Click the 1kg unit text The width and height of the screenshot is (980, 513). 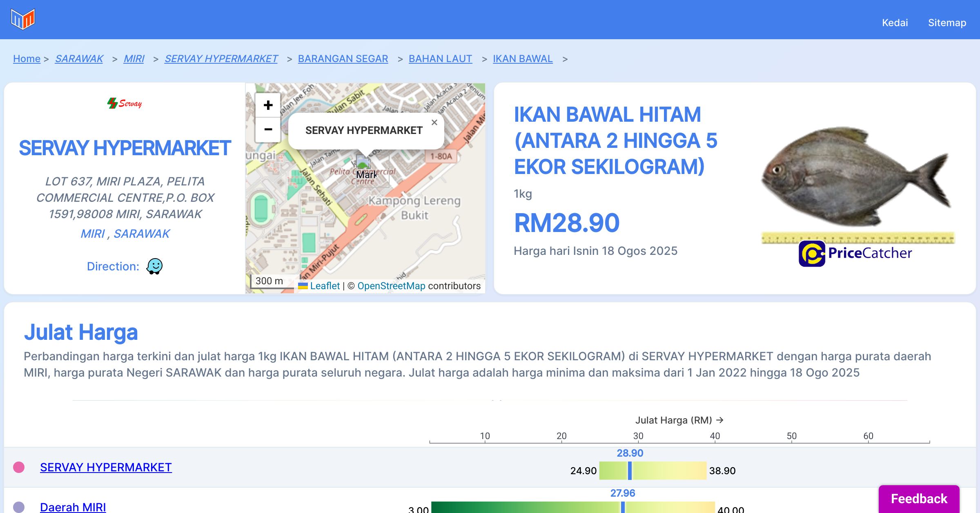pyautogui.click(x=523, y=194)
